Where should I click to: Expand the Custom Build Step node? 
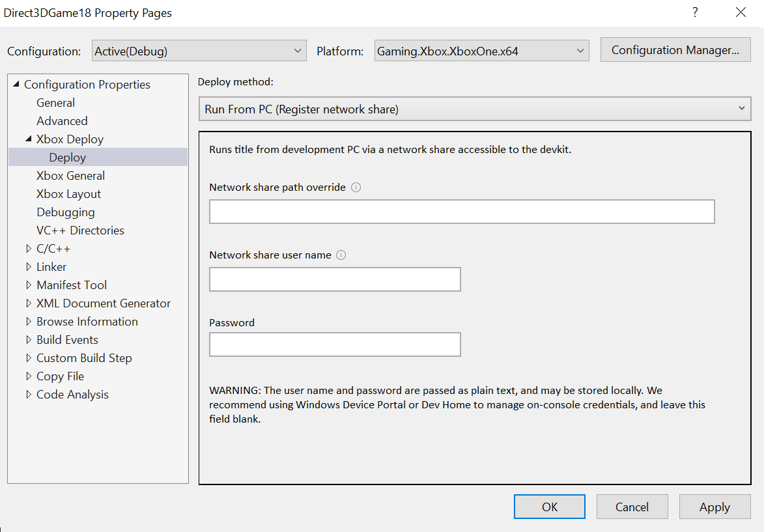pos(29,358)
